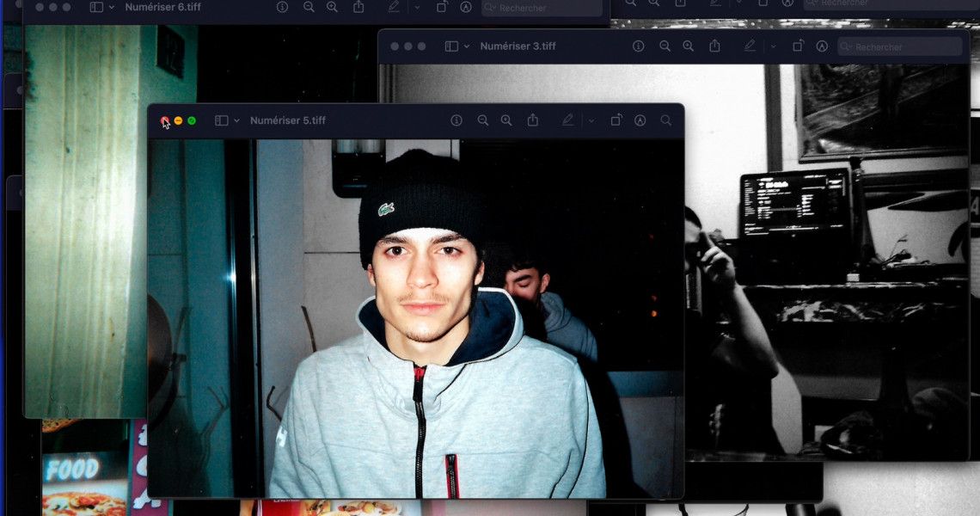Screen dimensions: 980x516
Task: Focus the Rechercher search field in Numériser 6.tiff
Action: pos(542,8)
